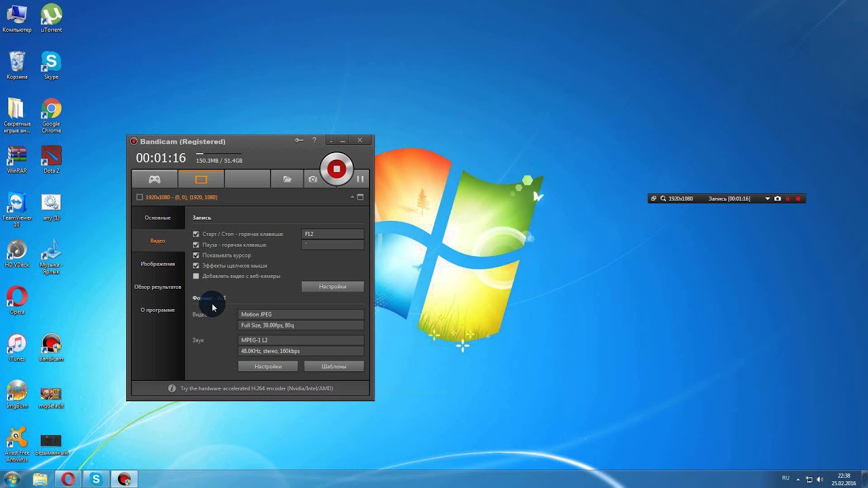Click the pause hotkey input field
This screenshot has width=868, height=488.
332,245
